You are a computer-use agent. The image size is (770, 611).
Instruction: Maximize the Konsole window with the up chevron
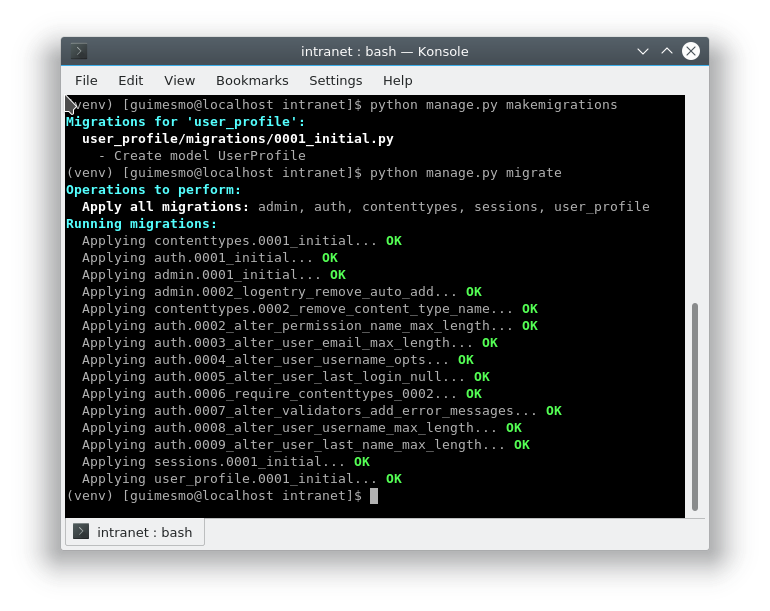pos(666,51)
